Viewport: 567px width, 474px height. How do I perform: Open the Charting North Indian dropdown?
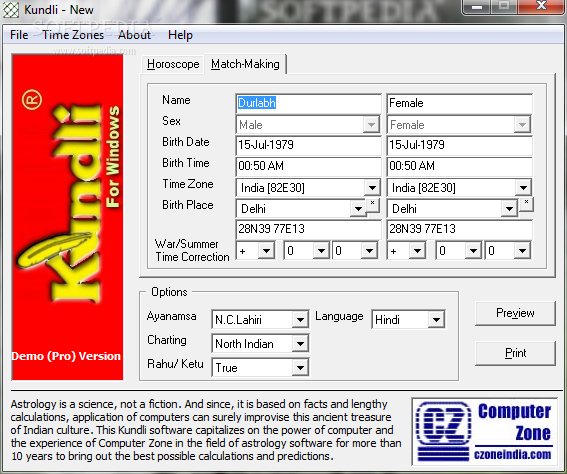coord(300,343)
